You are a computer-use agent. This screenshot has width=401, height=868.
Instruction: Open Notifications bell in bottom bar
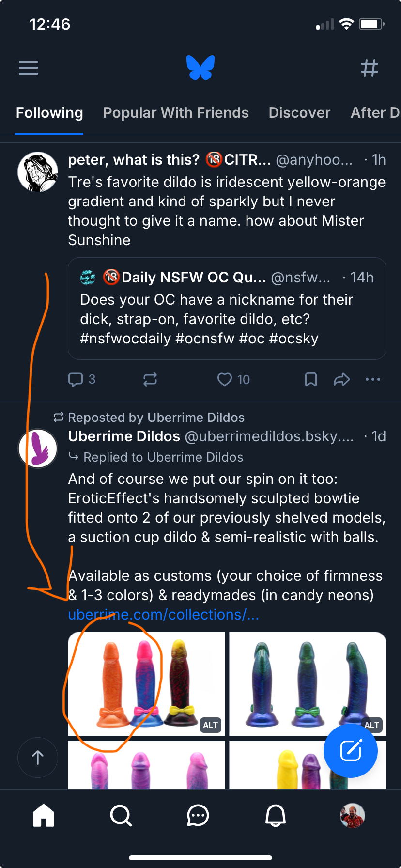coord(276,815)
